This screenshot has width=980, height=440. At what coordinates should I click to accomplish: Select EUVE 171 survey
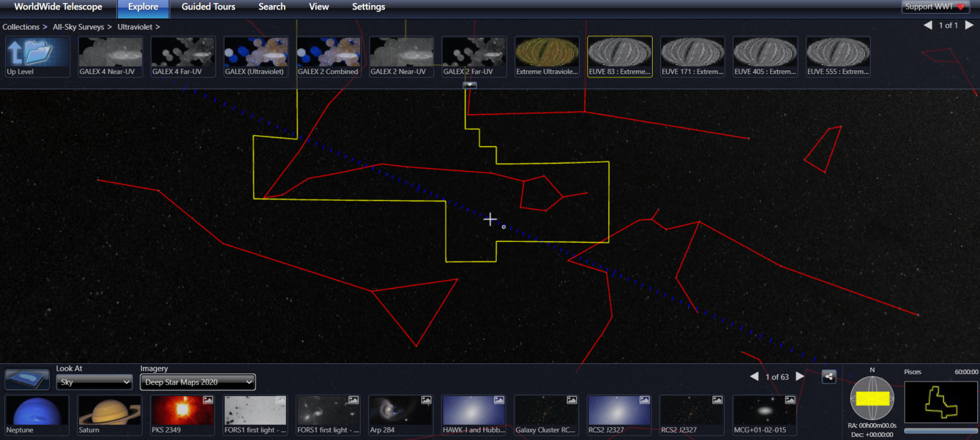pyautogui.click(x=693, y=57)
